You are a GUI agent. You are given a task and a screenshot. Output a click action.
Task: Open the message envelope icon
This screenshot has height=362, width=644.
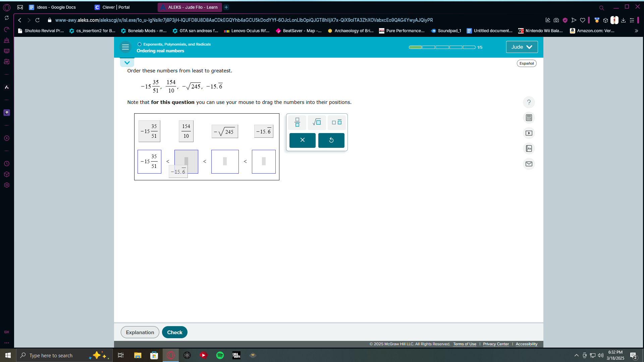[529, 164]
